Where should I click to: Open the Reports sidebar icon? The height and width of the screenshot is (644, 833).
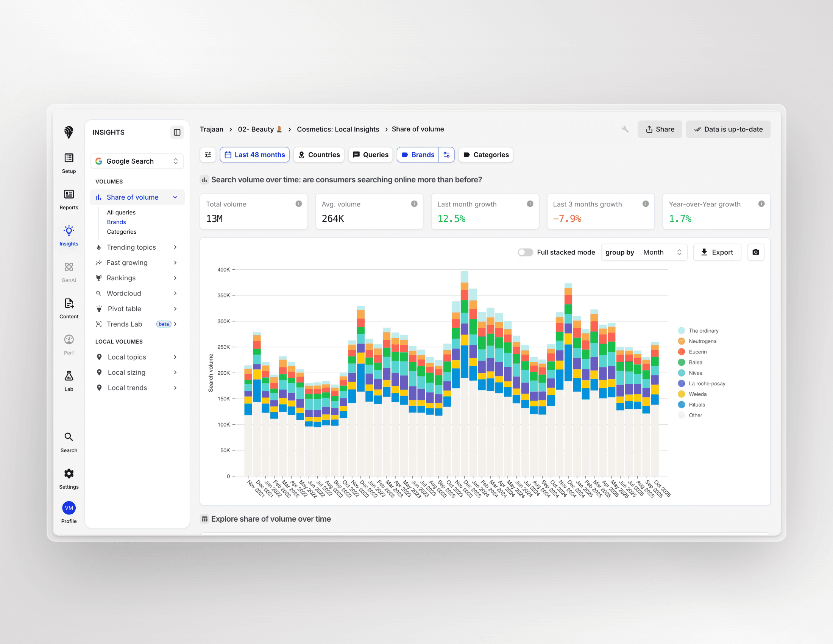[69, 195]
